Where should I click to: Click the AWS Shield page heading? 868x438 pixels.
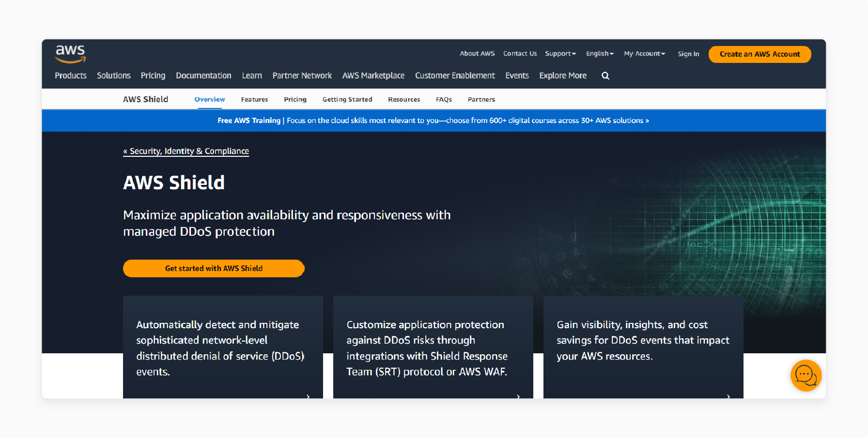pos(174,183)
